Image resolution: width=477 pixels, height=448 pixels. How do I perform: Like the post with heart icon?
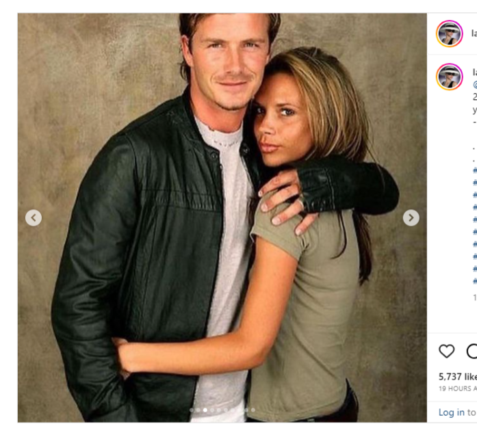point(447,351)
